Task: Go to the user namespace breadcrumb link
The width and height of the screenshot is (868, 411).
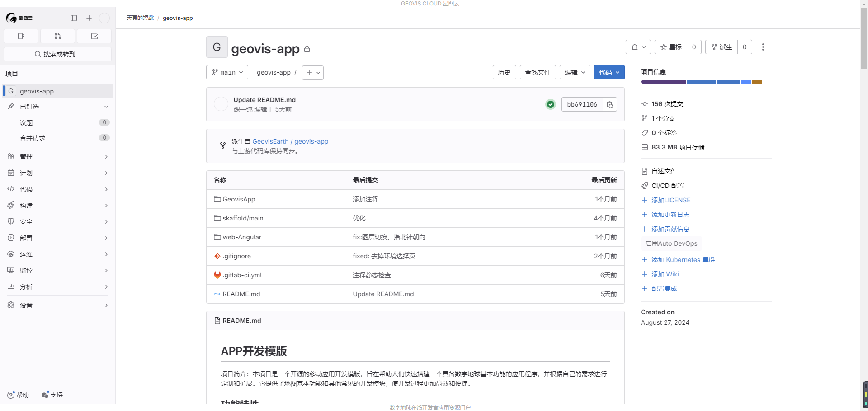Action: [140, 18]
